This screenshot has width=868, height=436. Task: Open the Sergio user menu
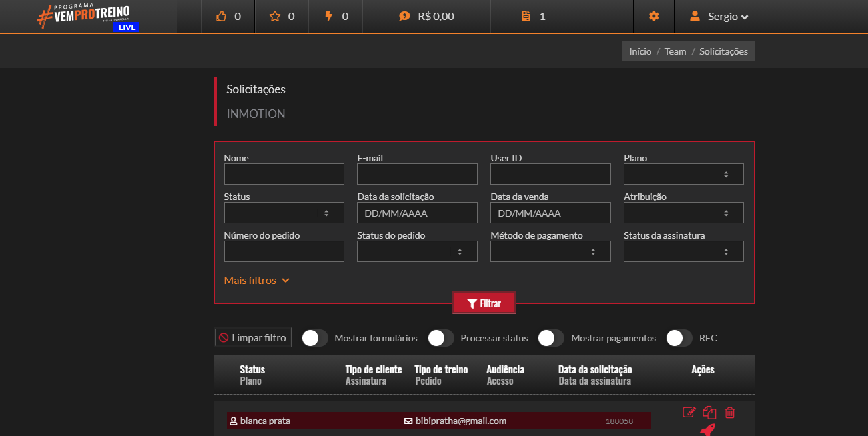click(719, 17)
